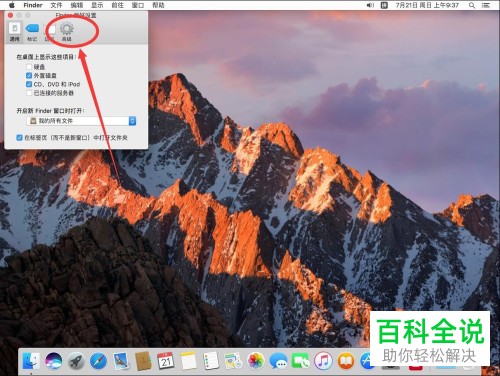
Task: Open FaceTime green icon in Dock
Action: coord(301,361)
